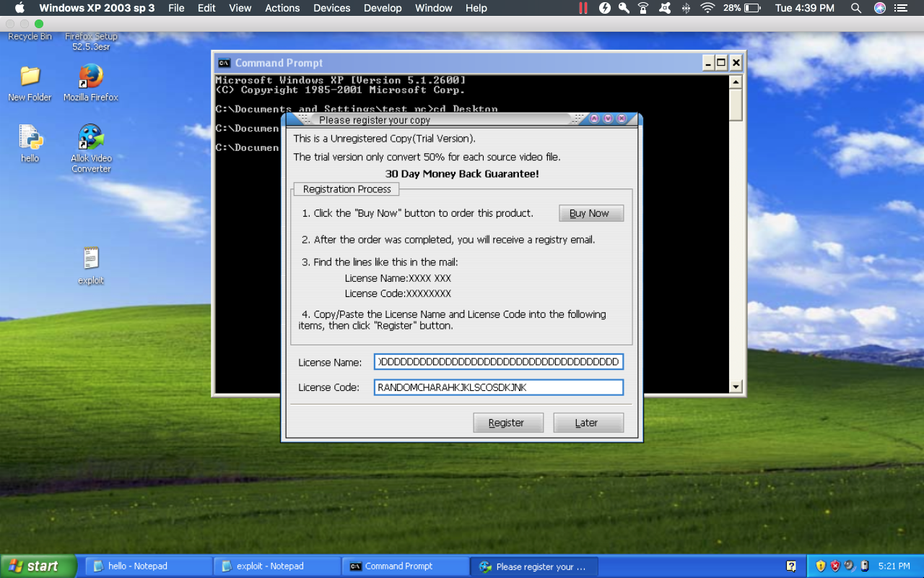The width and height of the screenshot is (924, 578).
Task: Click the 28% battery indicator
Action: coord(742,8)
